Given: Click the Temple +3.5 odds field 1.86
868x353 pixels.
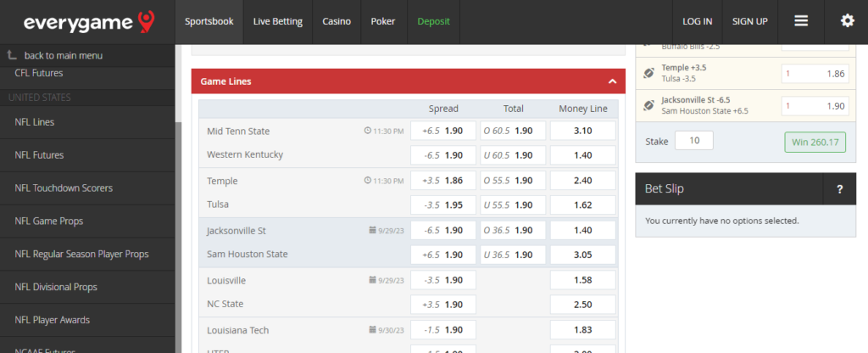Looking at the screenshot, I should [x=815, y=74].
